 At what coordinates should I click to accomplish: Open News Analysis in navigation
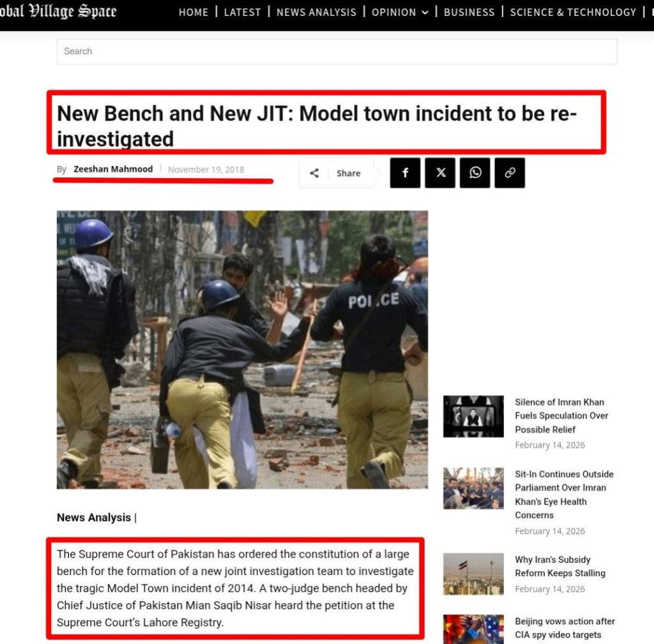pyautogui.click(x=316, y=12)
